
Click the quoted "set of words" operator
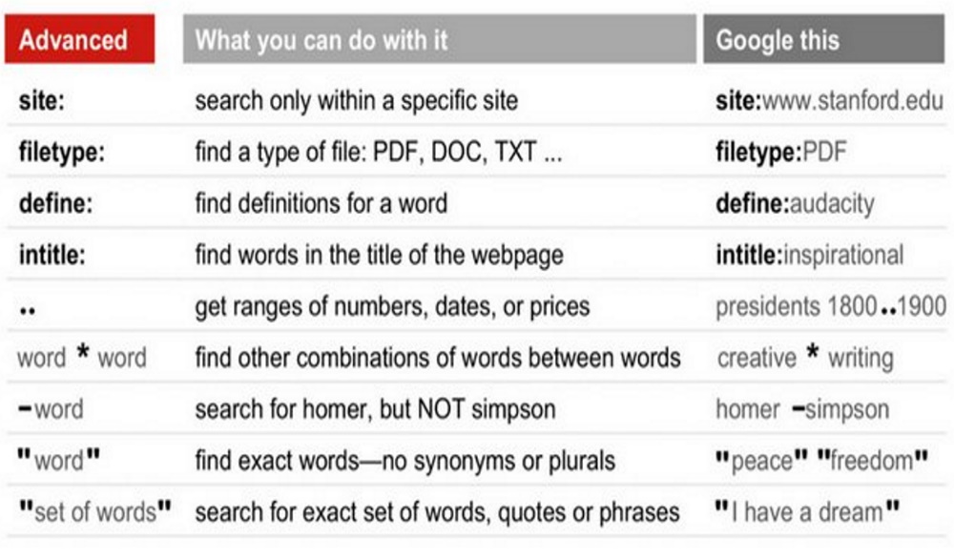tap(94, 511)
